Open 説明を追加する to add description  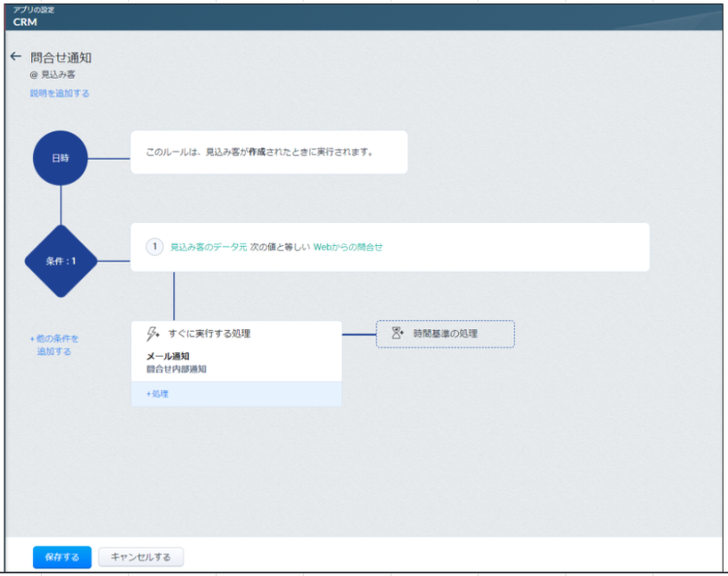pyautogui.click(x=58, y=91)
